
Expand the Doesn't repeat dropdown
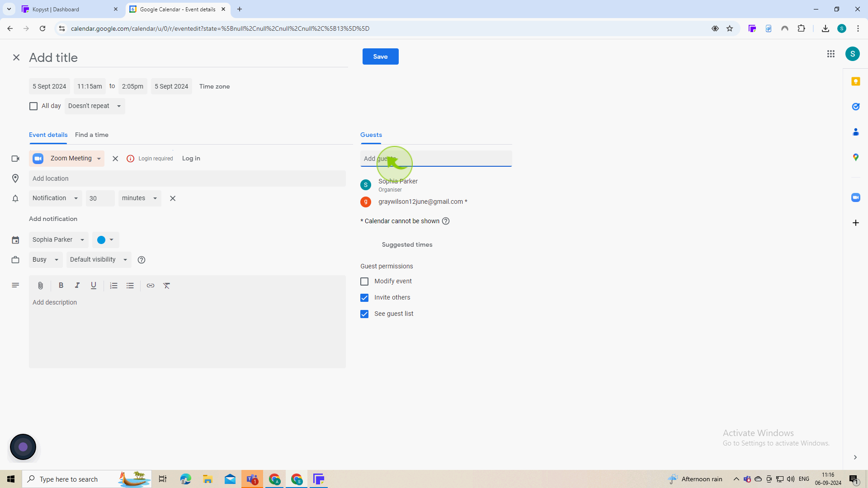point(95,105)
